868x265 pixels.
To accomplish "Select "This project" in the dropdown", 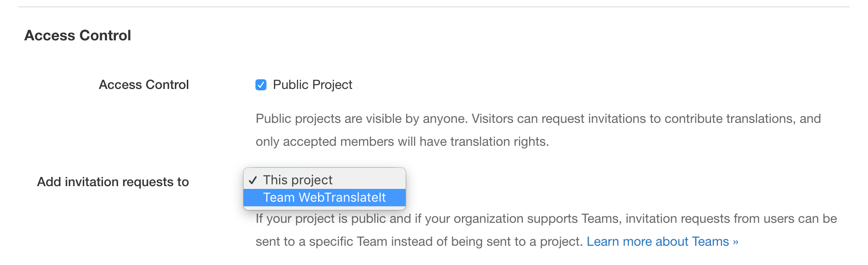I will pos(298,180).
